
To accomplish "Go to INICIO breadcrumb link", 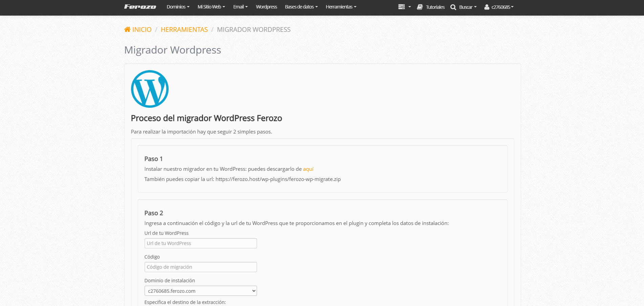I will [x=142, y=29].
